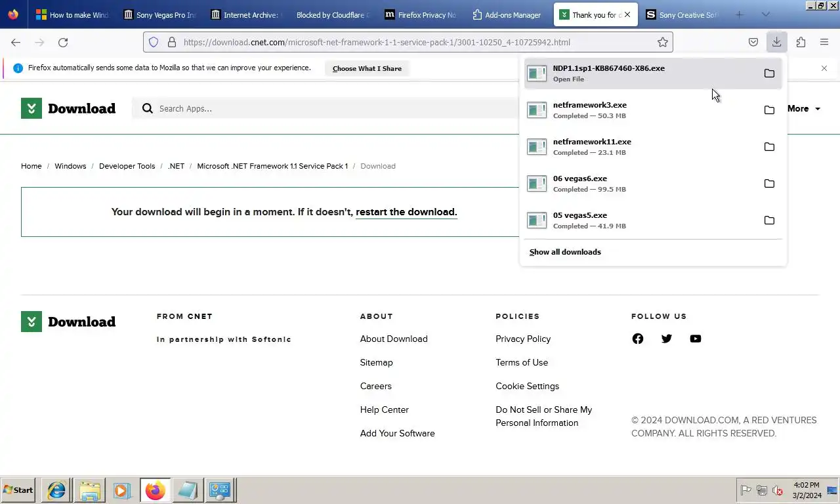Screen dimensions: 840x504
Task: Bookmark this page with star icon
Action: coord(663,42)
